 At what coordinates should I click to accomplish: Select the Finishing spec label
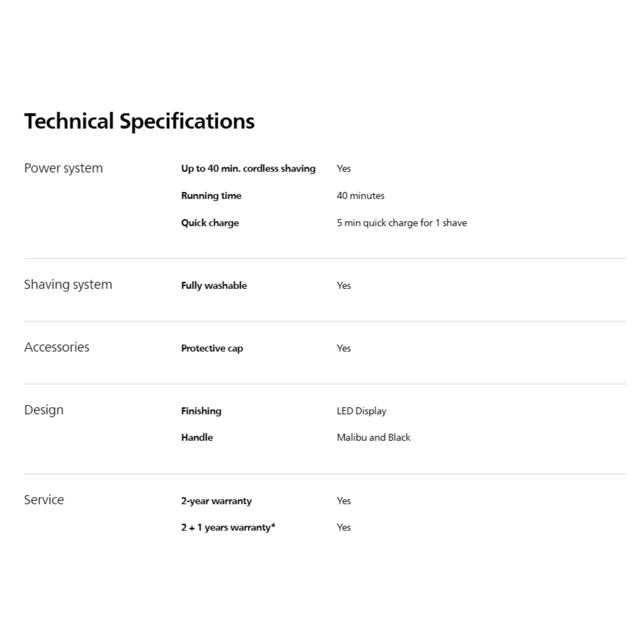[201, 411]
